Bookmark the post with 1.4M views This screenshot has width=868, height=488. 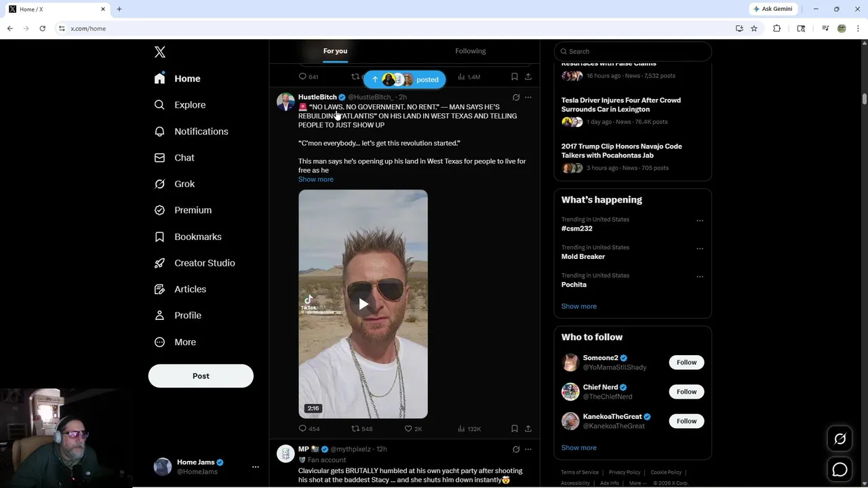[x=515, y=77]
